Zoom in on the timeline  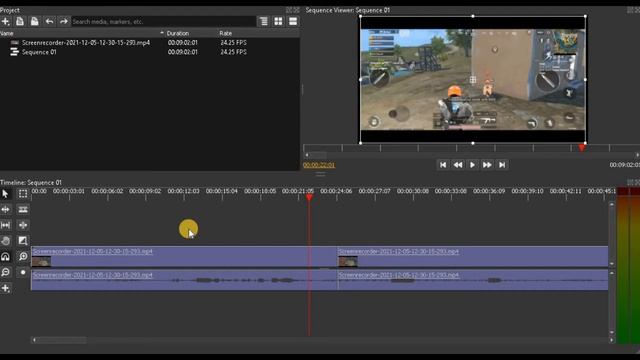coord(23,256)
